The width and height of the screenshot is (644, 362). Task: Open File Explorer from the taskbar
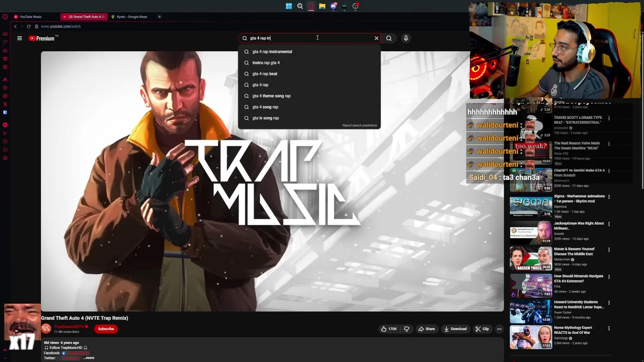(x=322, y=6)
